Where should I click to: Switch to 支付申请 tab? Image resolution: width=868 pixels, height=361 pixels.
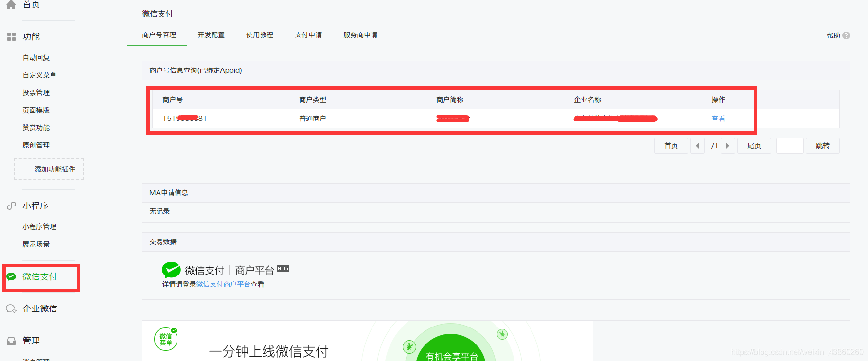(x=308, y=35)
